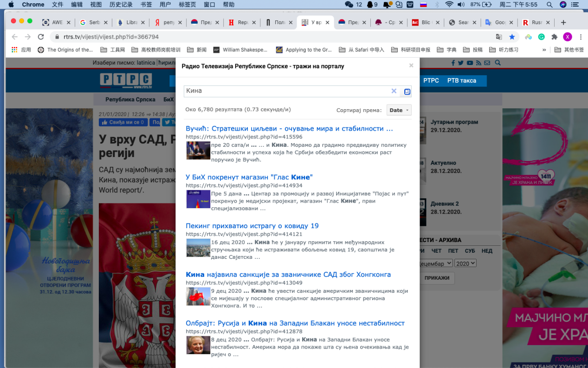Open the 字典 bookmarks folder
The height and width of the screenshot is (368, 588).
click(447, 50)
